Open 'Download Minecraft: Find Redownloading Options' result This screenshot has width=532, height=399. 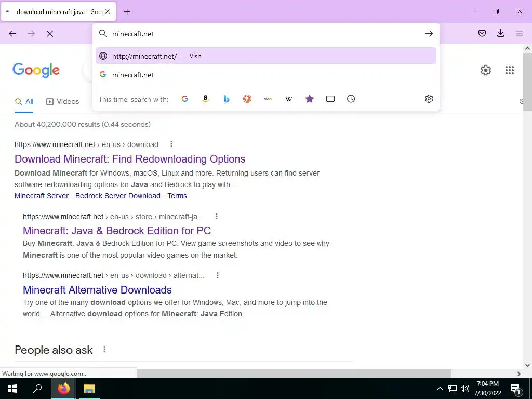[130, 159]
